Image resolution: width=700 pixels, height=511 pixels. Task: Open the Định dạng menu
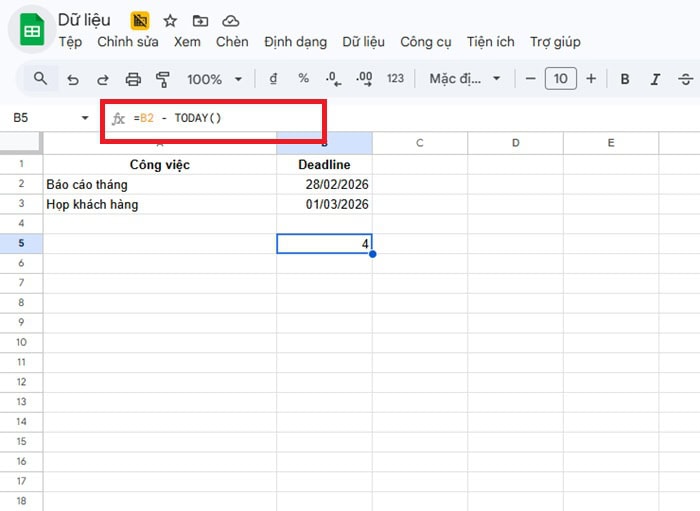tap(295, 42)
